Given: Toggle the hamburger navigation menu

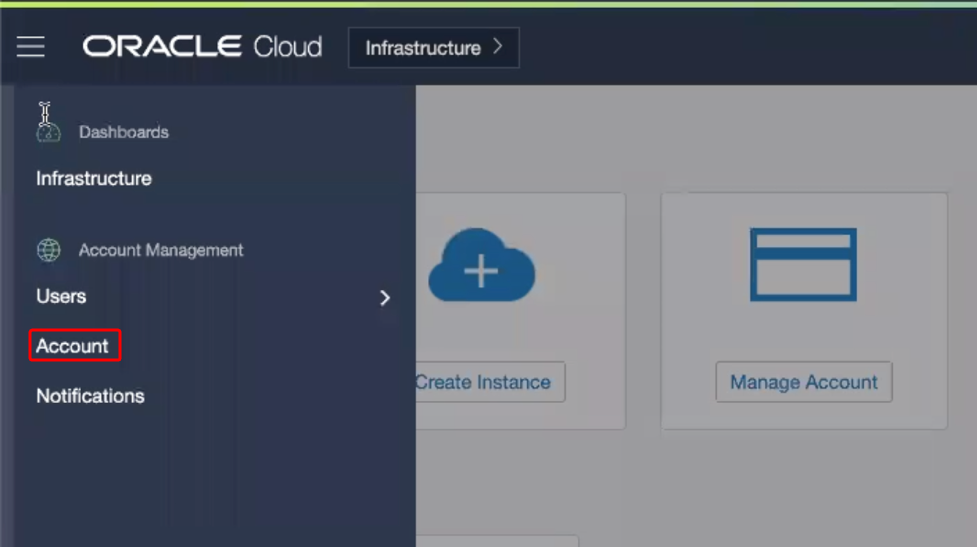Looking at the screenshot, I should click(31, 47).
